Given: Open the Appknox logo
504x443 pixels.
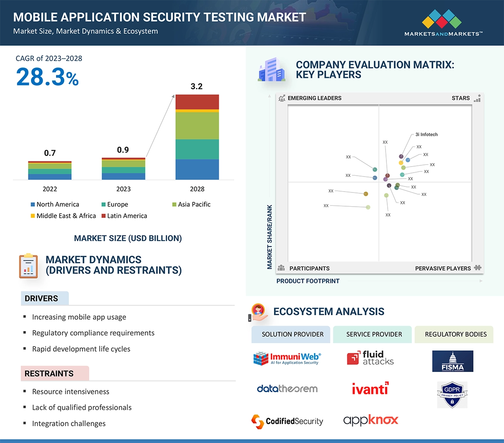Looking at the screenshot, I should [370, 420].
